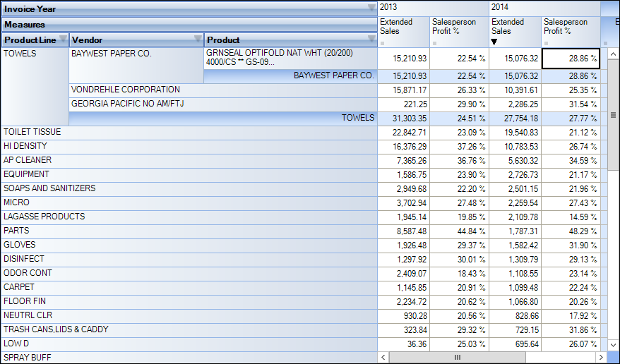The height and width of the screenshot is (364, 620).
Task: Select the 2013 year column header
Action: pos(434,8)
